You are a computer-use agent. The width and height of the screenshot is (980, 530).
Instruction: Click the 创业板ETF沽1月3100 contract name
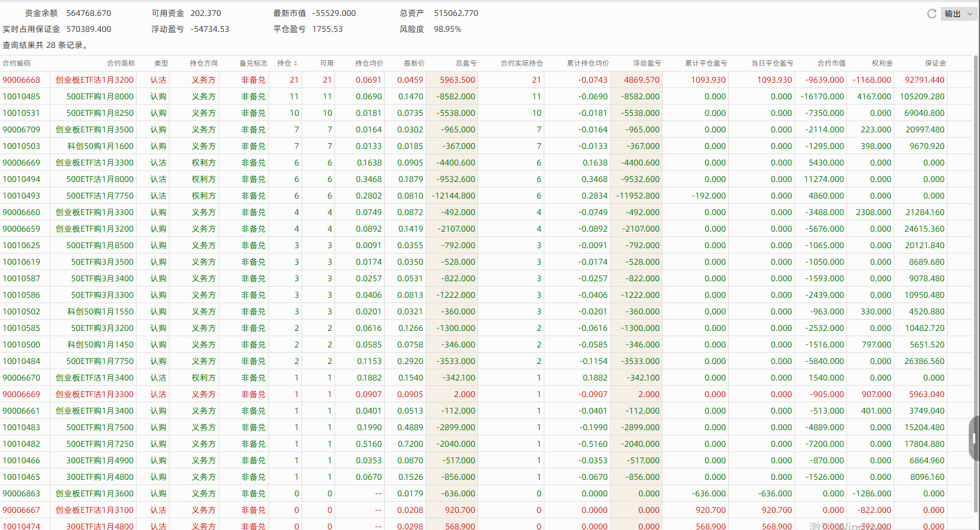[95, 510]
